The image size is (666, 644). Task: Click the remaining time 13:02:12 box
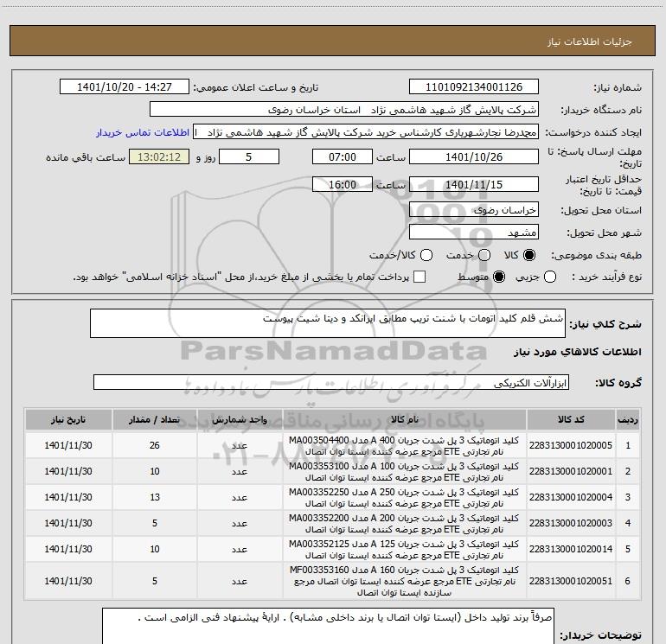[x=158, y=157]
